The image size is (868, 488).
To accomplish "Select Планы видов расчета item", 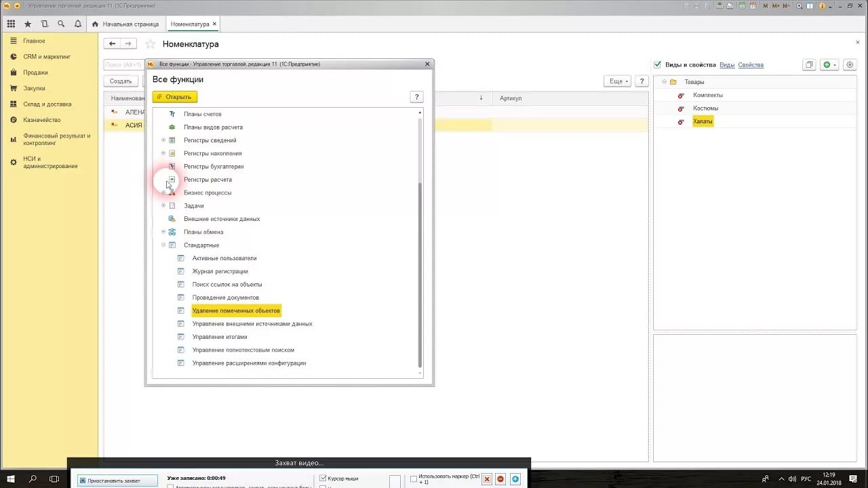I will click(x=213, y=127).
